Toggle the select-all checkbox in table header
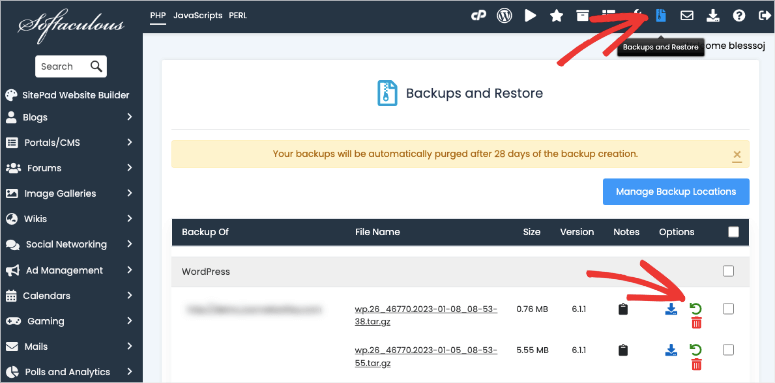775x383 pixels. pos(733,232)
